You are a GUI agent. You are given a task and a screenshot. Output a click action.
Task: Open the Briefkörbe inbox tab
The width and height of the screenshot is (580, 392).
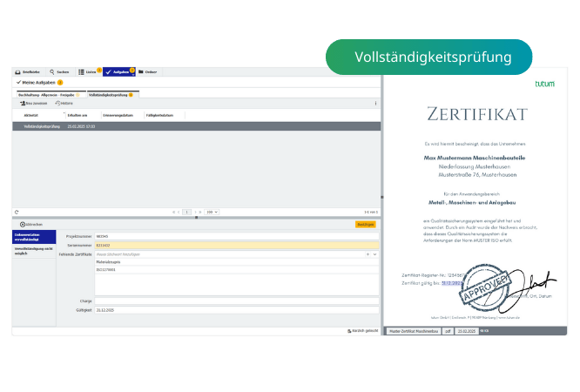pyautogui.click(x=28, y=71)
